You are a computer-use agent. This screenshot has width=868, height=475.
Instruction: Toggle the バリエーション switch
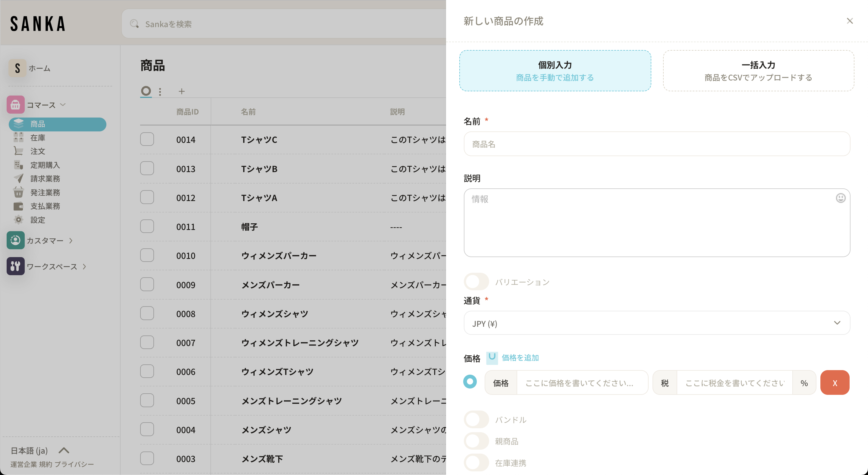(x=476, y=282)
